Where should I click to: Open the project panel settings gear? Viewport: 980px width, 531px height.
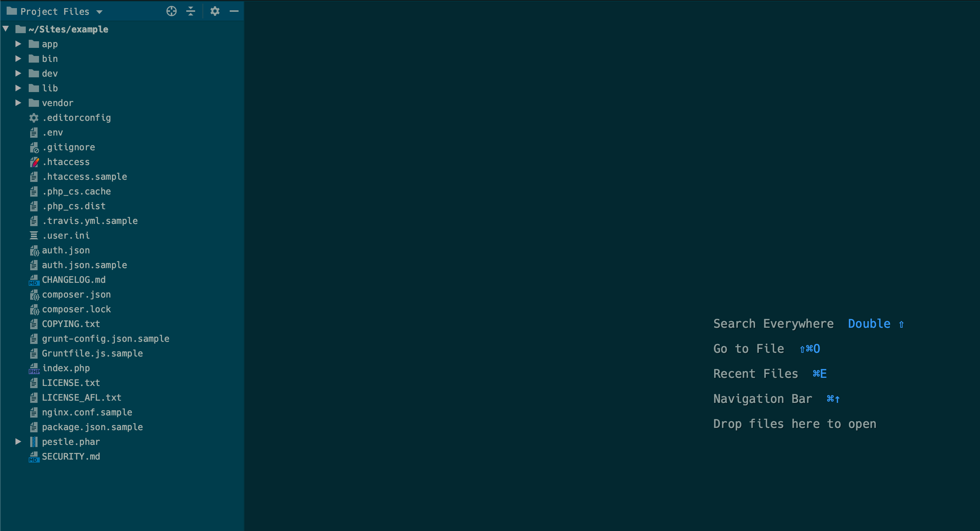tap(215, 11)
